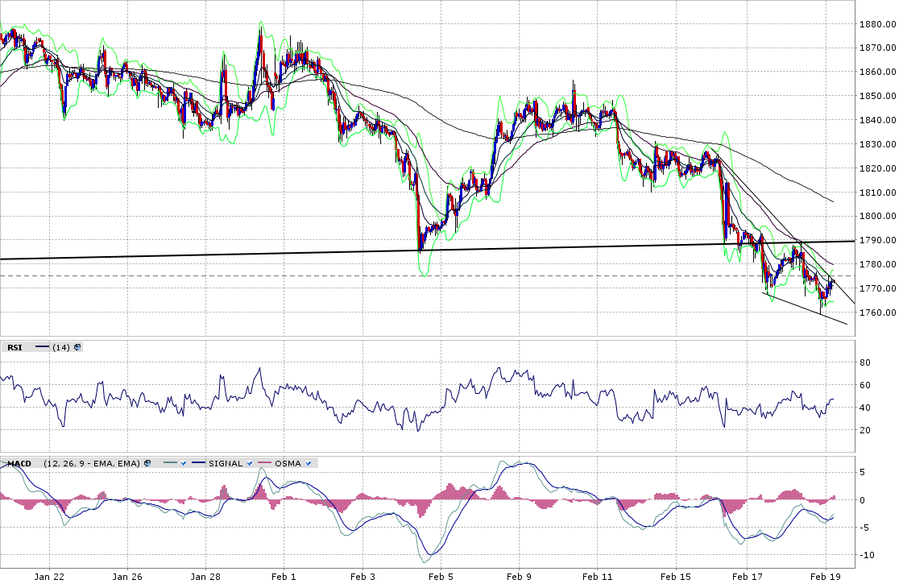Click the teal MACD line color swatch
The width and height of the screenshot is (903, 588).
tap(168, 463)
